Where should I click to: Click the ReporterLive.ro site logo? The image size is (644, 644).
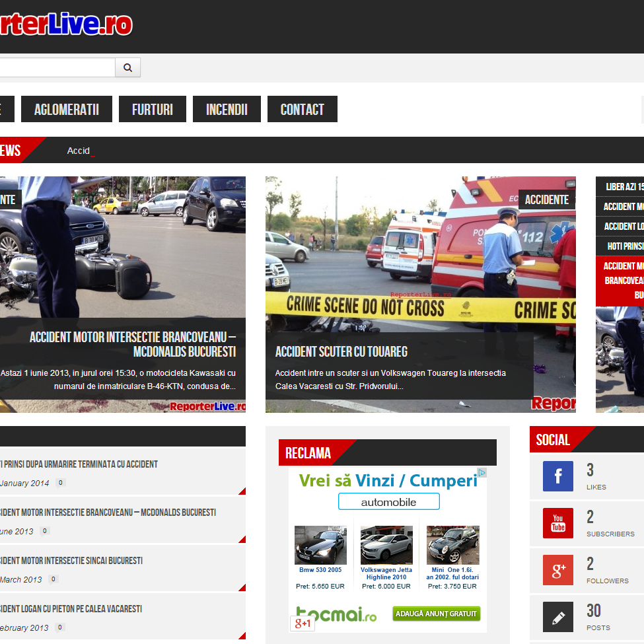tap(66, 24)
